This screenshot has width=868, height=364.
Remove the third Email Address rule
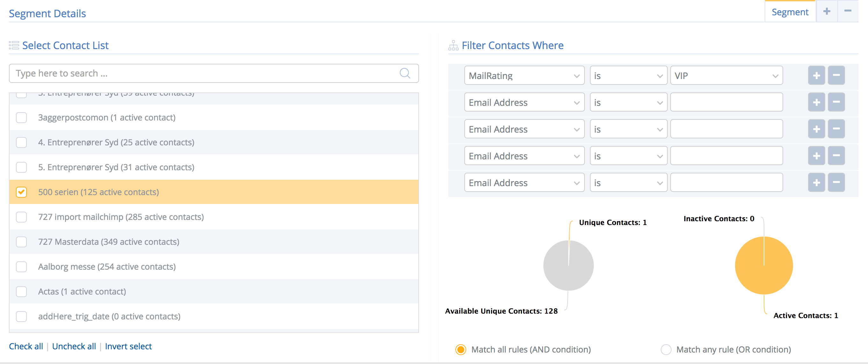click(836, 156)
